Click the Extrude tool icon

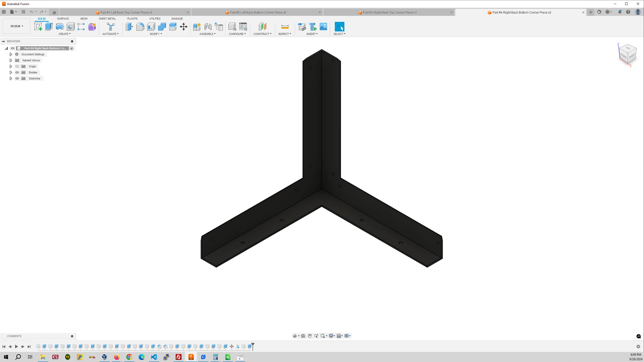(49, 27)
